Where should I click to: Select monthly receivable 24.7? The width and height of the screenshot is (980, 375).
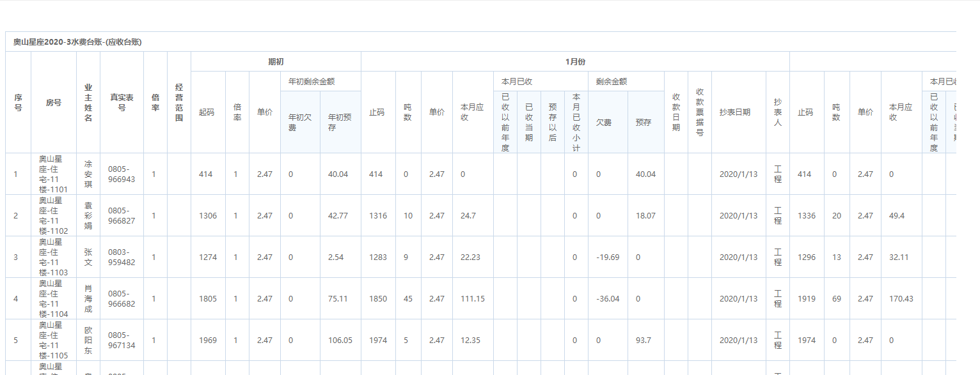468,216
